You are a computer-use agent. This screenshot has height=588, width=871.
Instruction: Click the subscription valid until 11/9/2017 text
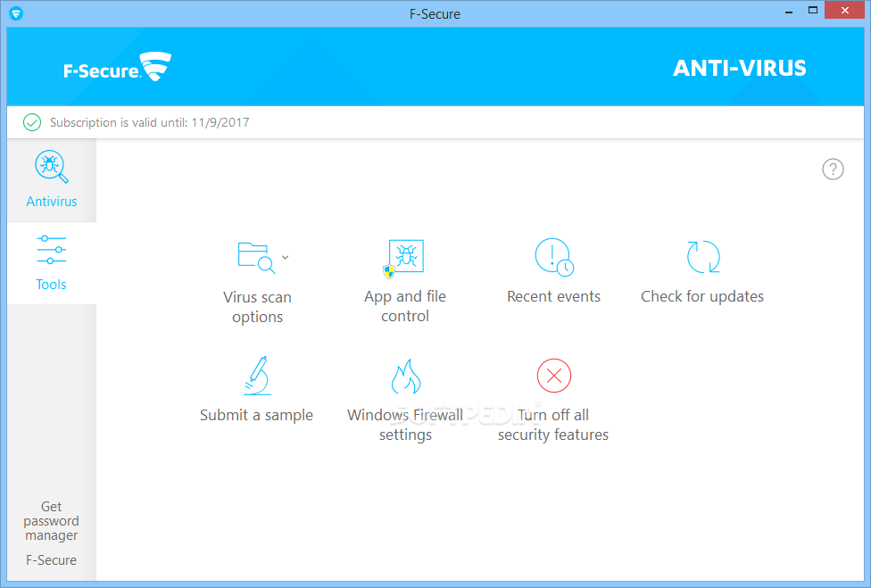pos(149,122)
